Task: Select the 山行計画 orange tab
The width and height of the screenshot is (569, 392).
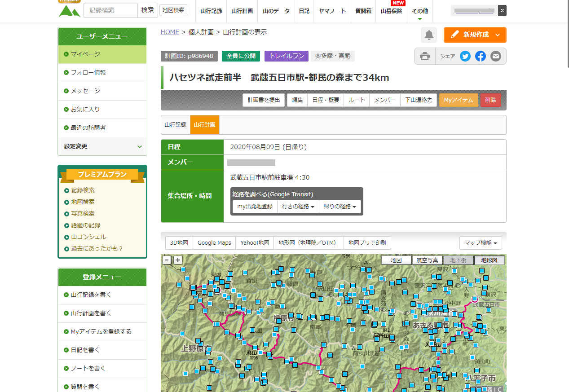Action: tap(204, 125)
